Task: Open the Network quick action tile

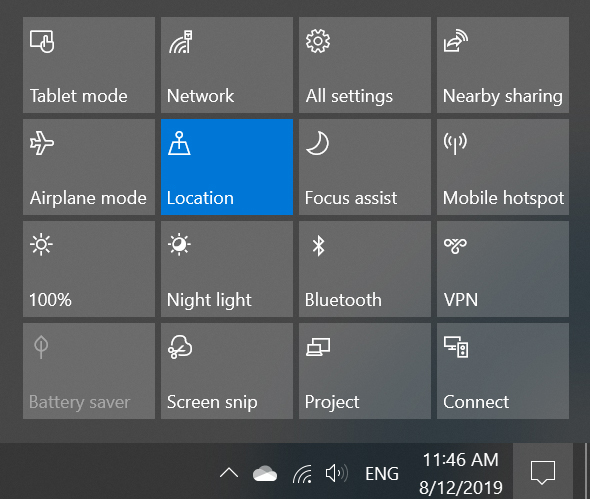Action: point(227,65)
